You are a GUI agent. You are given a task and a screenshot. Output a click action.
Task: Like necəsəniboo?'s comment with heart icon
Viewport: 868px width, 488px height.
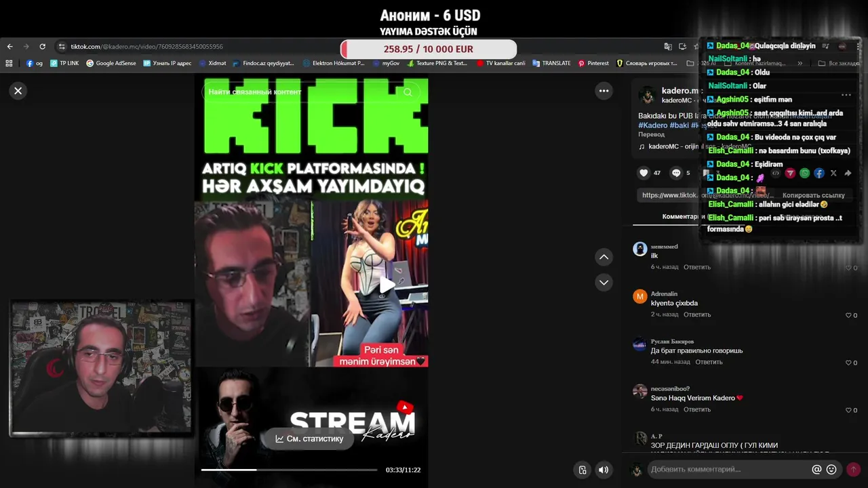tap(848, 410)
